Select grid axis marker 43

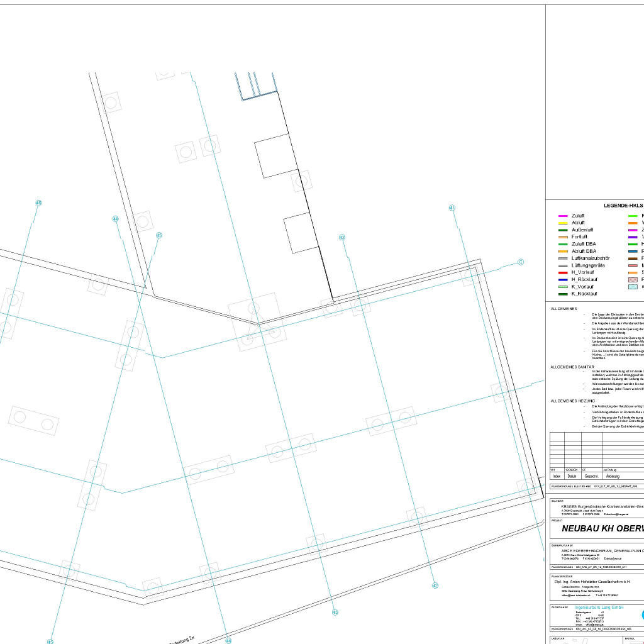click(335, 612)
